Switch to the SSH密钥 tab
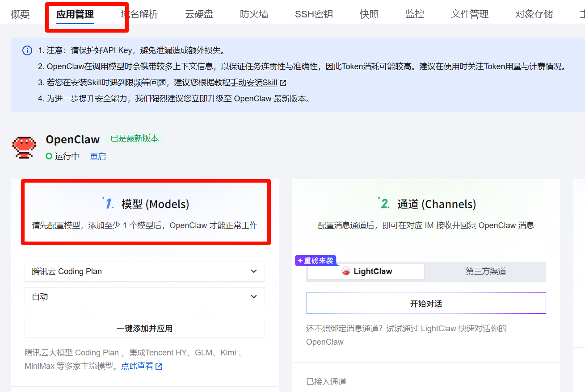Screen dimensions: 585x392 314,14
